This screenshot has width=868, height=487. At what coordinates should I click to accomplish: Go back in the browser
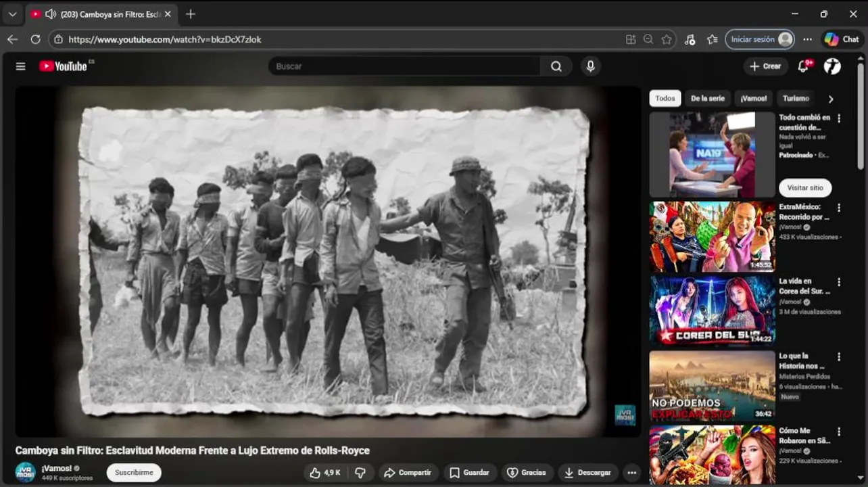click(12, 39)
